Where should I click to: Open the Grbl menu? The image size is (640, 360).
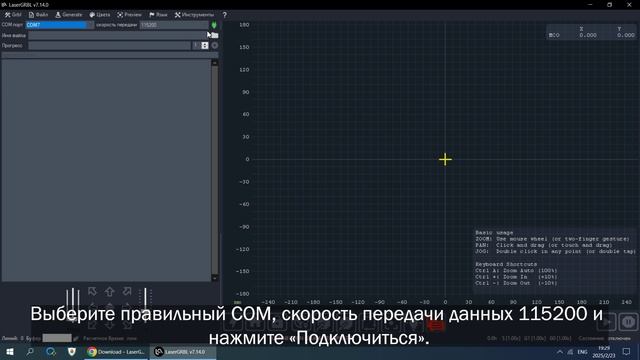click(13, 15)
